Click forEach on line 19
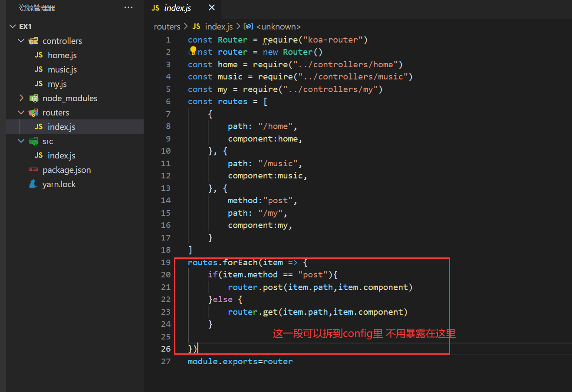572x392 pixels. pos(240,262)
